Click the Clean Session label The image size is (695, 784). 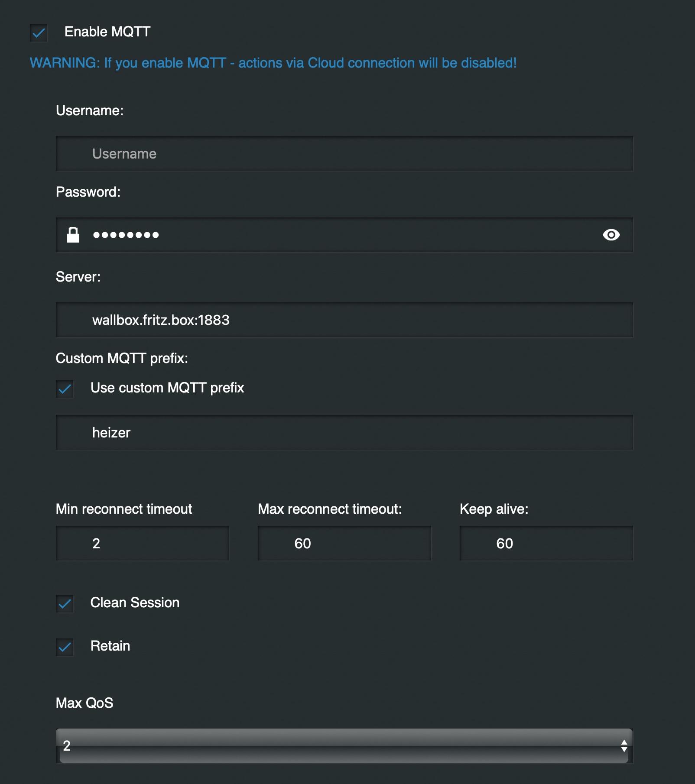tap(135, 603)
